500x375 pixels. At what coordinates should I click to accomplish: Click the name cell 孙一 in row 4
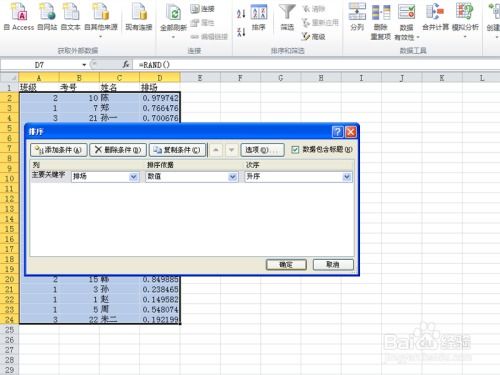pos(119,118)
